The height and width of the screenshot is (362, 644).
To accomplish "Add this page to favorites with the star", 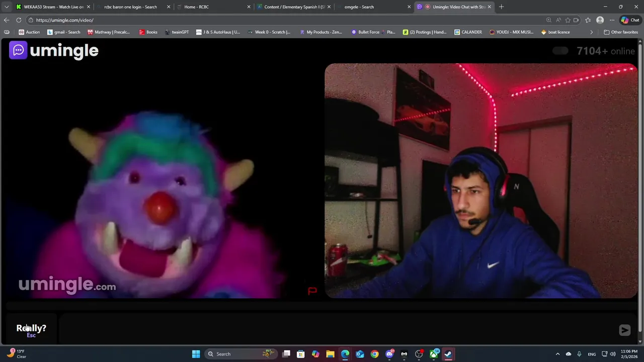I will tap(568, 20).
